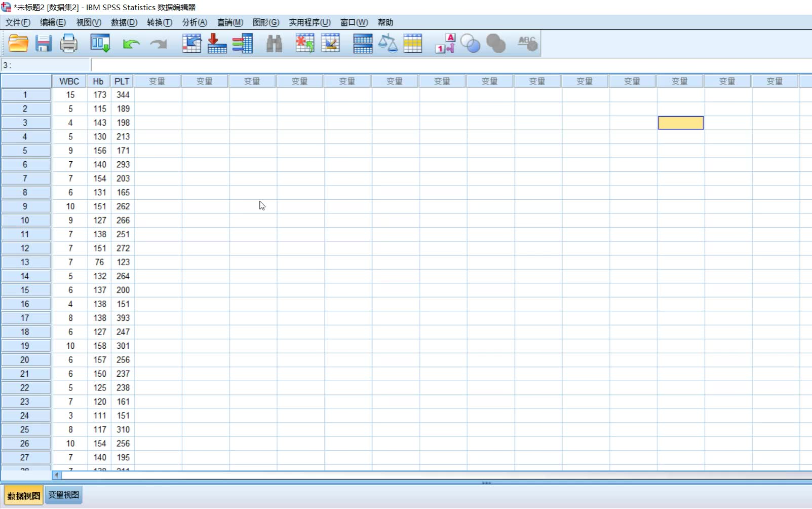Click the Weight cases scale icon

click(x=388, y=44)
